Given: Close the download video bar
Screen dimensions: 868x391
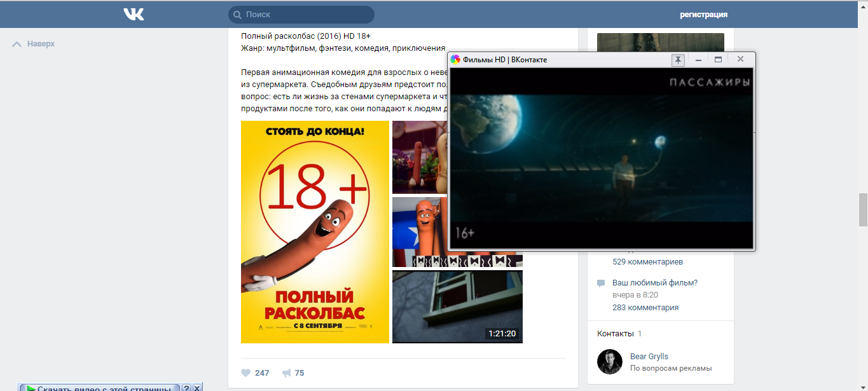Looking at the screenshot, I should (x=197, y=388).
